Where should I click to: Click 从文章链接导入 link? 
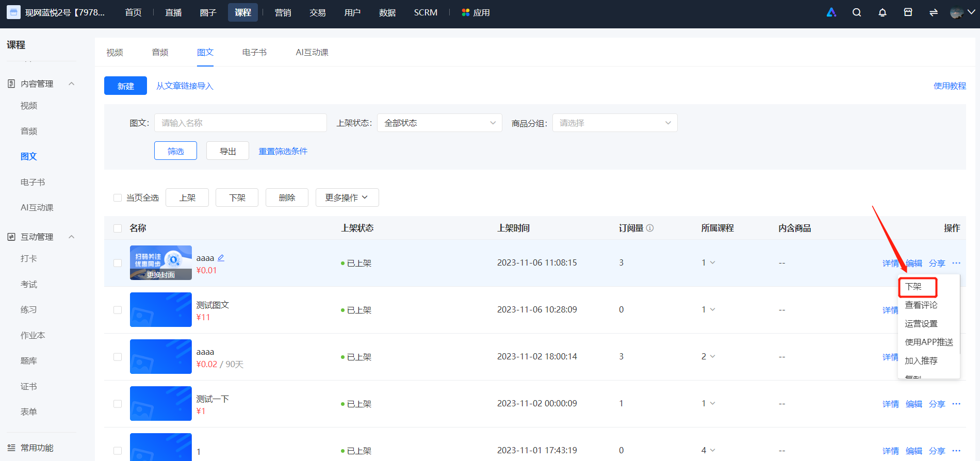(185, 86)
